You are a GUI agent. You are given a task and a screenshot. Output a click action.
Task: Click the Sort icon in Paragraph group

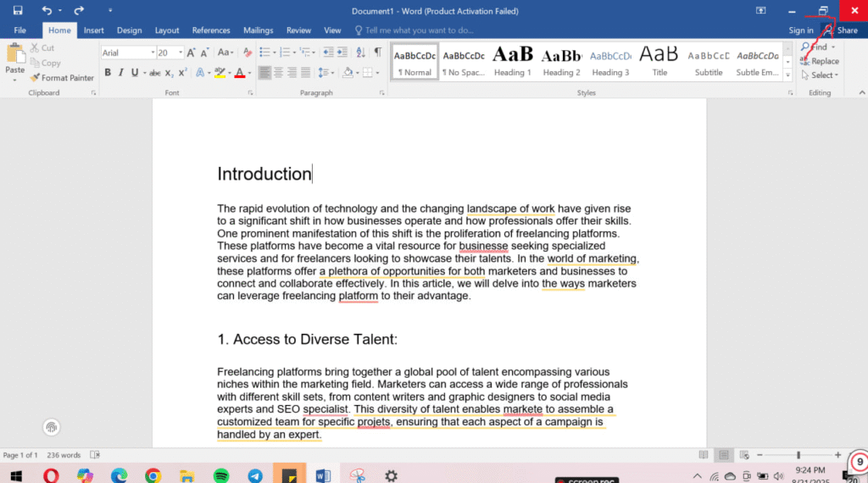[360, 53]
